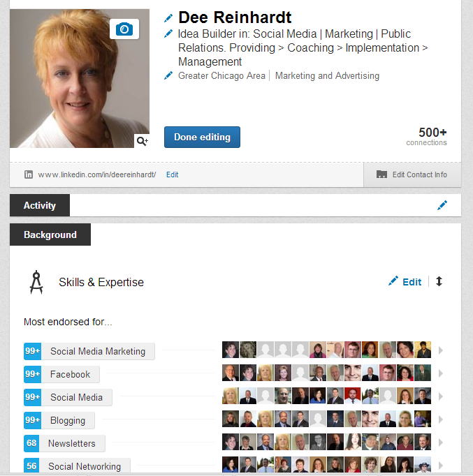Expand endorsers arrow for Blogging row

pos(440,419)
